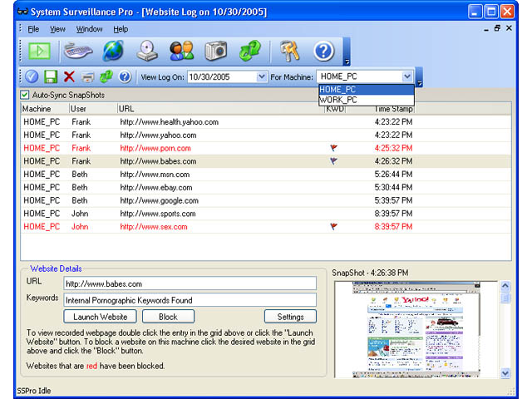Click the snapshot scrollbar thumb
The width and height of the screenshot is (532, 399).
(505, 298)
